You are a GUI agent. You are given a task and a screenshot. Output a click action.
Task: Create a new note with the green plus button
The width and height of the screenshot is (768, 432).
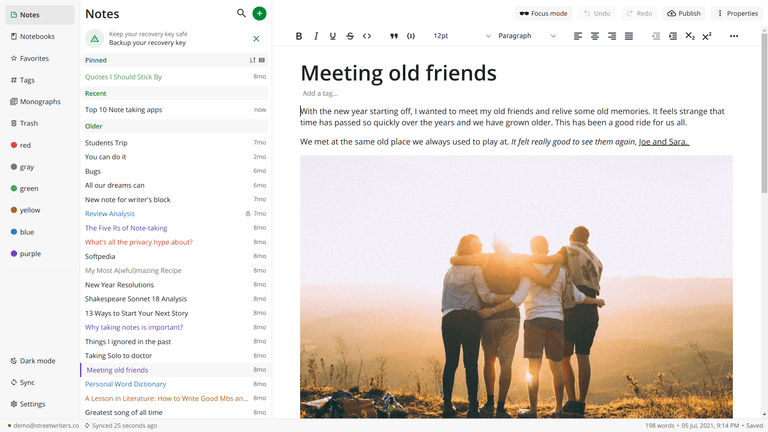[x=259, y=13]
